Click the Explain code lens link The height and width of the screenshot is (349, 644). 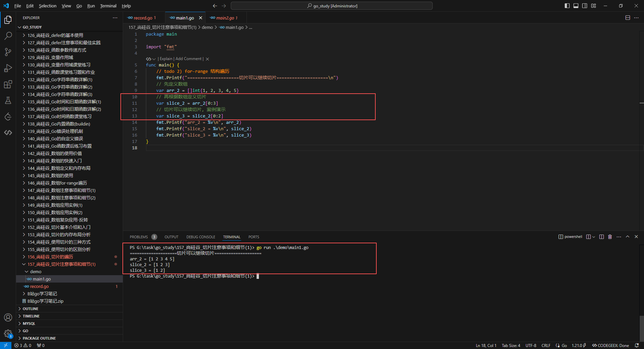pyautogui.click(x=166, y=59)
